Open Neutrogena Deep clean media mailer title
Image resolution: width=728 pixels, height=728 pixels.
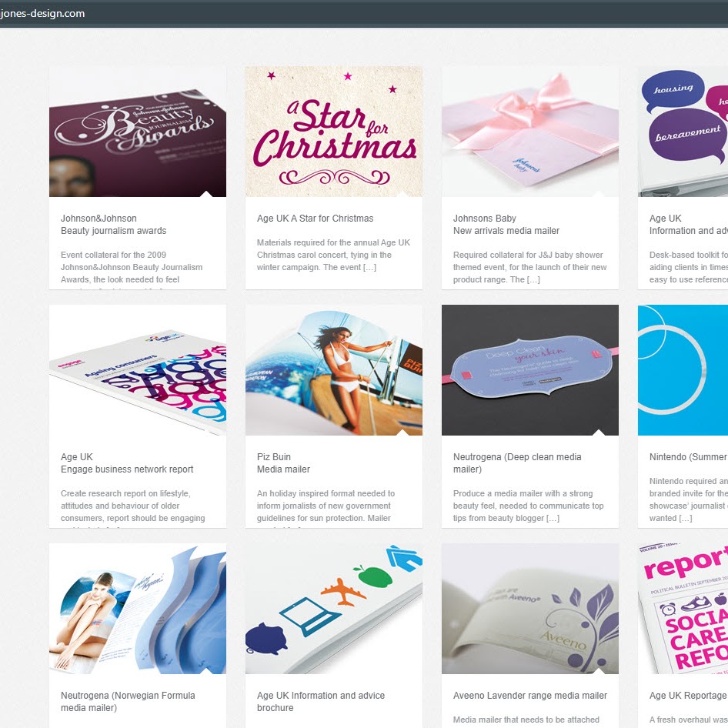[x=517, y=463]
